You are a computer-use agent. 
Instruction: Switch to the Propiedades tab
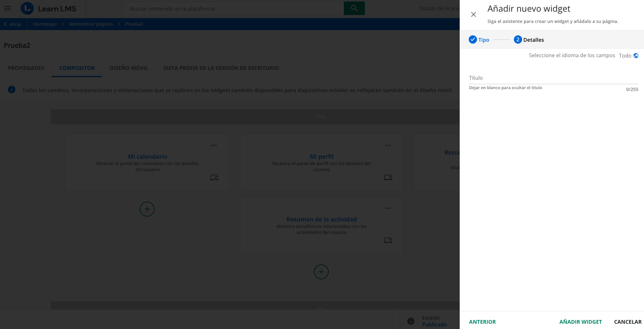(x=26, y=68)
